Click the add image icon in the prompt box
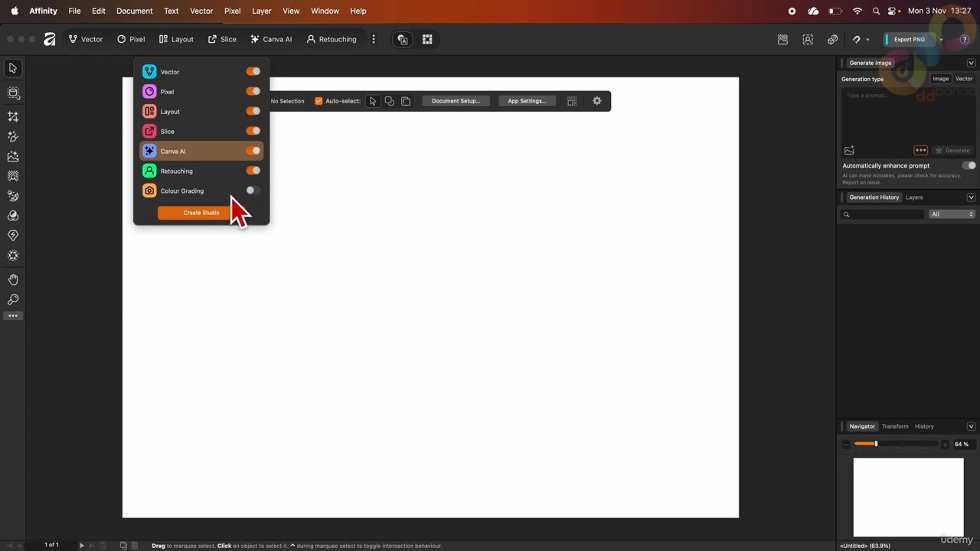The height and width of the screenshot is (551, 980). pyautogui.click(x=849, y=151)
